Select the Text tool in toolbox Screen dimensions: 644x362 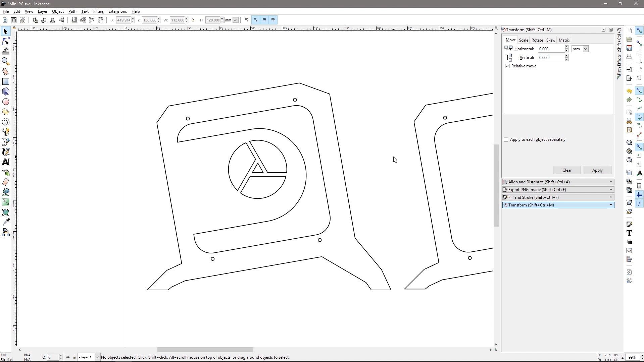tap(5, 162)
